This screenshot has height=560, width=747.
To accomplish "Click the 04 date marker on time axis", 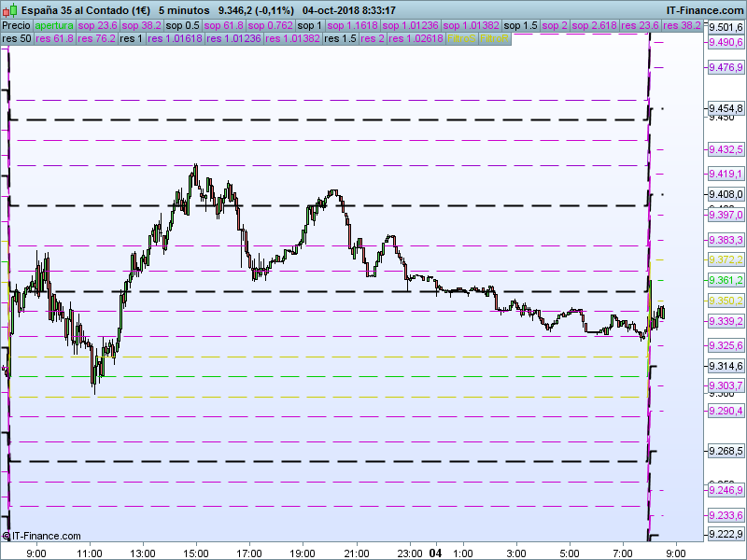I will 435,553.
